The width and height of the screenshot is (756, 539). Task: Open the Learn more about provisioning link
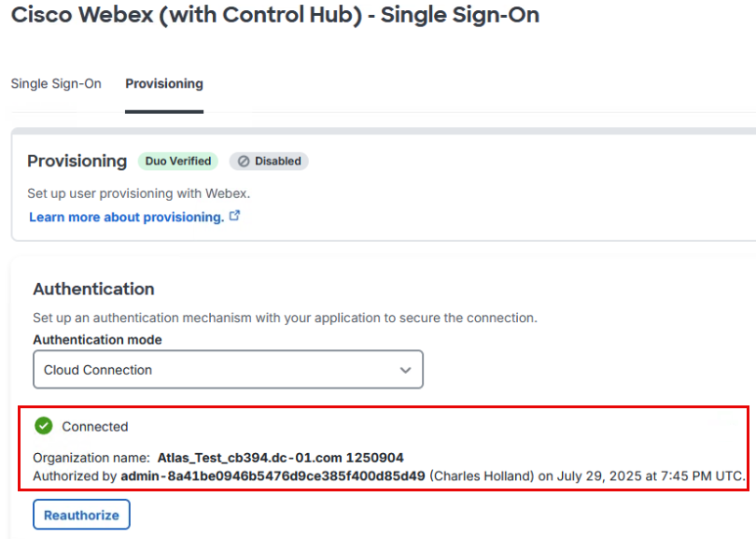pyautogui.click(x=126, y=217)
